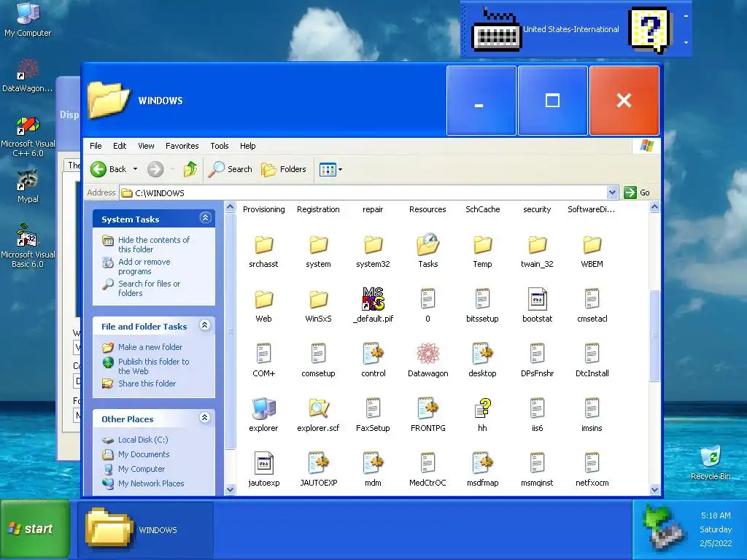Select the Microsoft Visual C++ 6.0 shortcut
This screenshot has height=560, width=747.
(28, 137)
